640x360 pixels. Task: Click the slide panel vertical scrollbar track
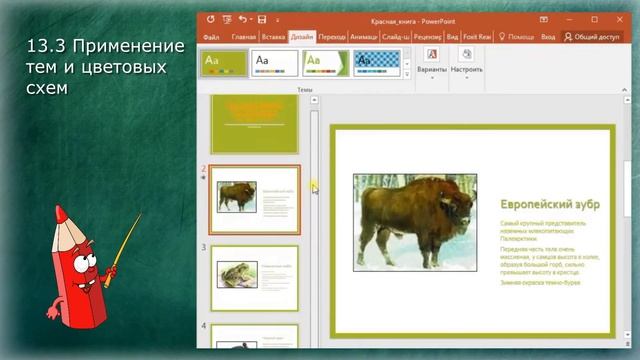pos(314,229)
